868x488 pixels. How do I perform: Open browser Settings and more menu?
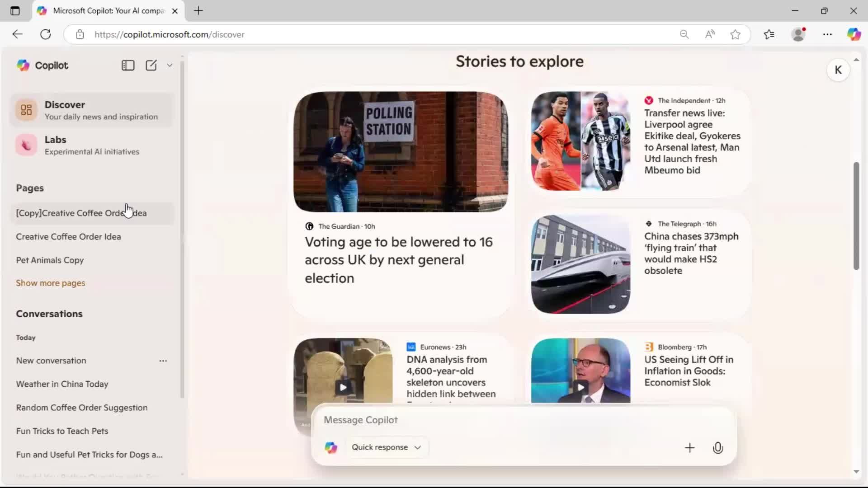pos(827,34)
